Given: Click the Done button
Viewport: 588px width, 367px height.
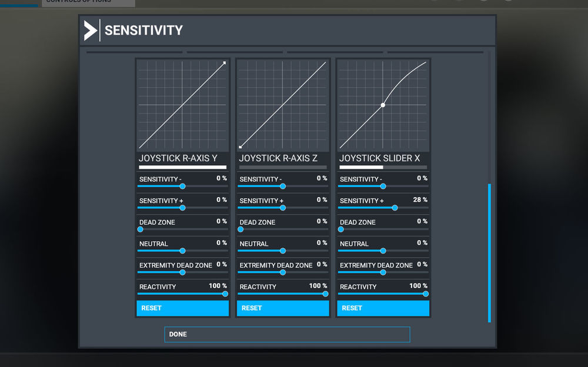Looking at the screenshot, I should pyautogui.click(x=287, y=334).
